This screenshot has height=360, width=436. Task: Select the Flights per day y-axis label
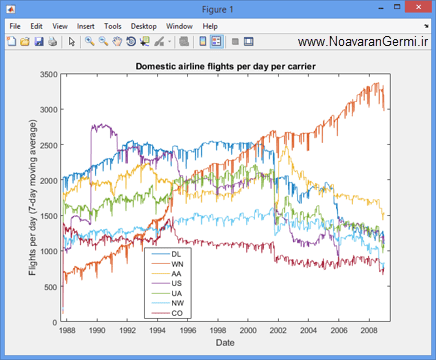pyautogui.click(x=32, y=198)
